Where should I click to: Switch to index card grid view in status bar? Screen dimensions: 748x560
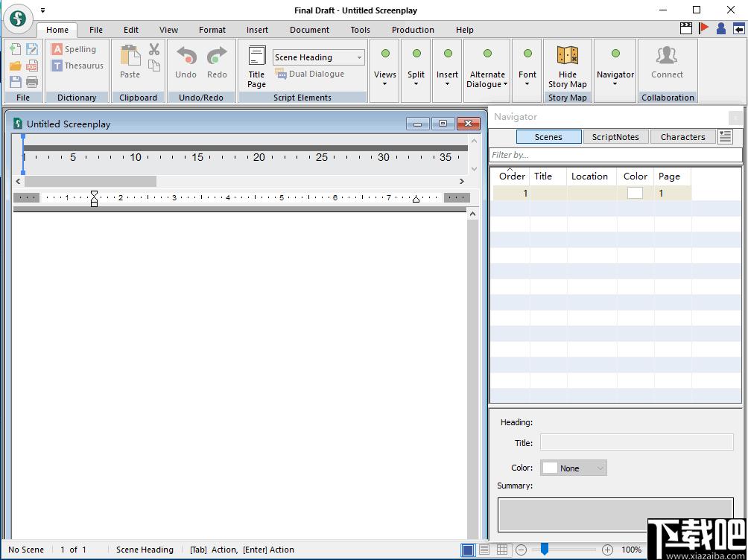pos(502,550)
